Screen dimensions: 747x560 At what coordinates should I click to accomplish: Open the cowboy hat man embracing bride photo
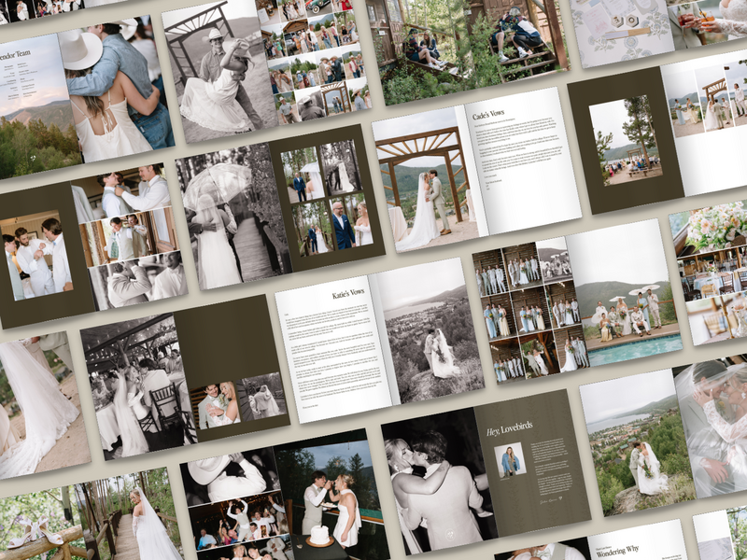(x=117, y=84)
